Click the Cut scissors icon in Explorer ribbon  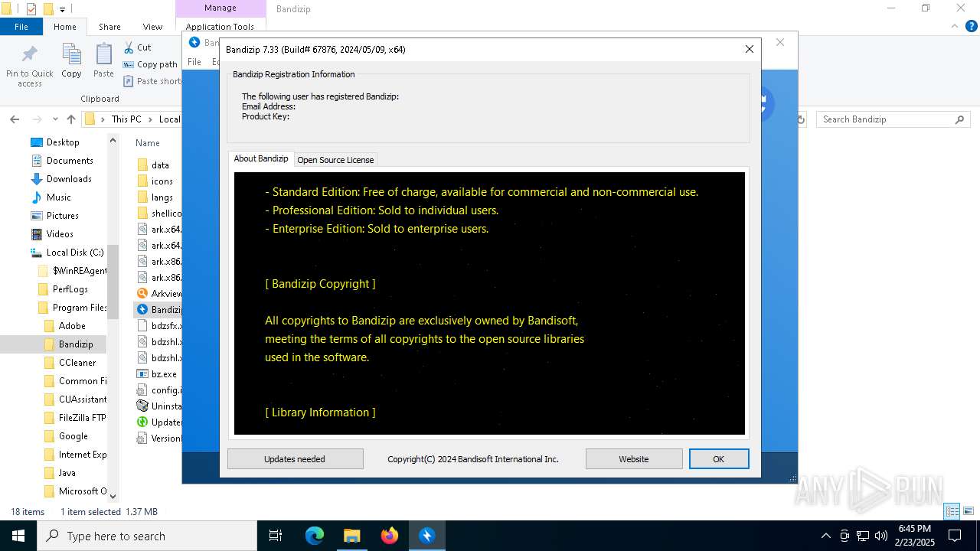(129, 47)
